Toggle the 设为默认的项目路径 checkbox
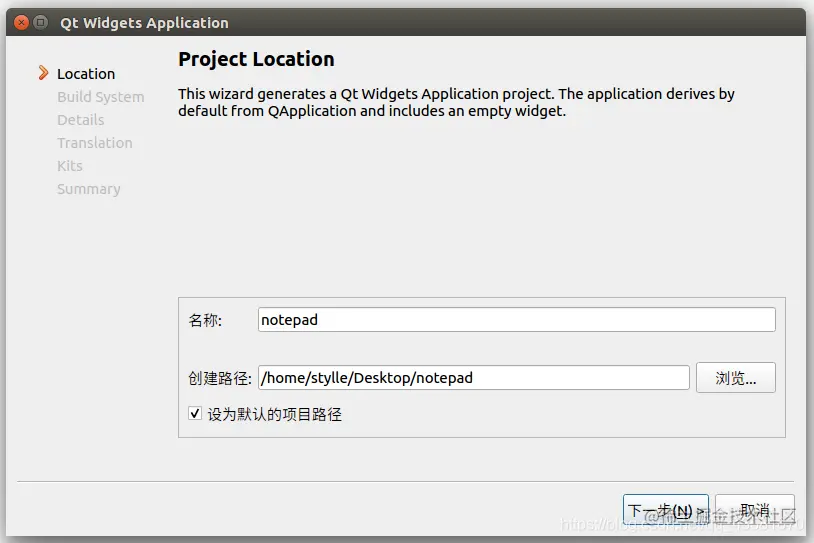 pyautogui.click(x=195, y=414)
